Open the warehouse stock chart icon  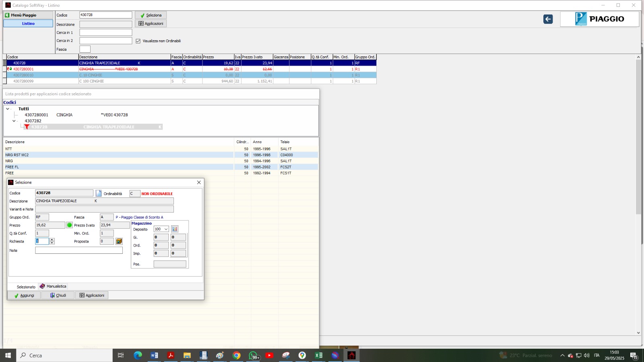[175, 229]
